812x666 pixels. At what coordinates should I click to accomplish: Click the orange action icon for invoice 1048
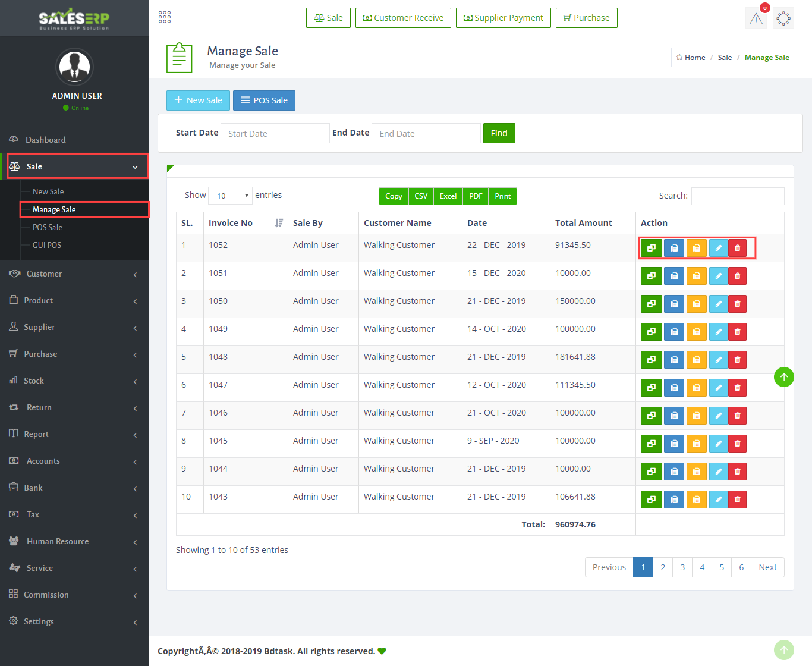696,360
